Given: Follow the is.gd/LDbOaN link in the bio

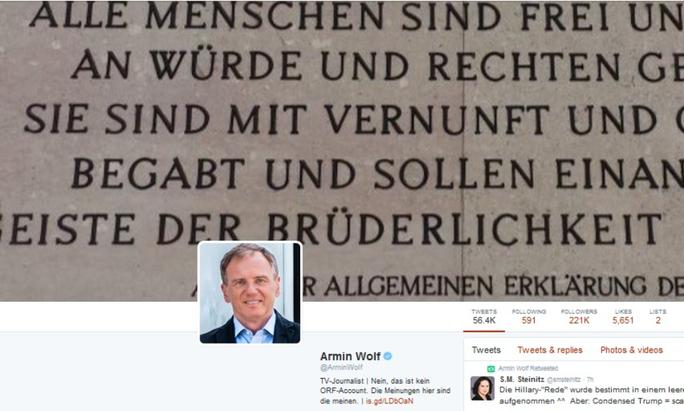Looking at the screenshot, I should pyautogui.click(x=389, y=401).
